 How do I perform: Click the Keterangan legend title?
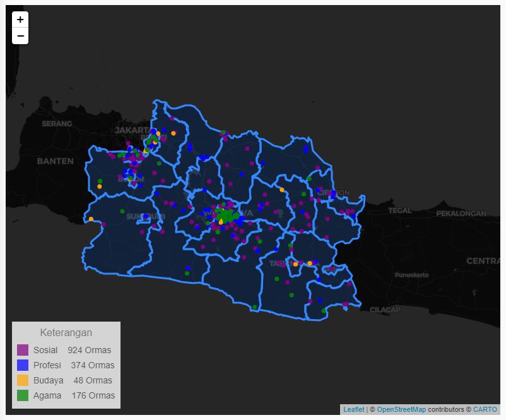click(x=66, y=332)
